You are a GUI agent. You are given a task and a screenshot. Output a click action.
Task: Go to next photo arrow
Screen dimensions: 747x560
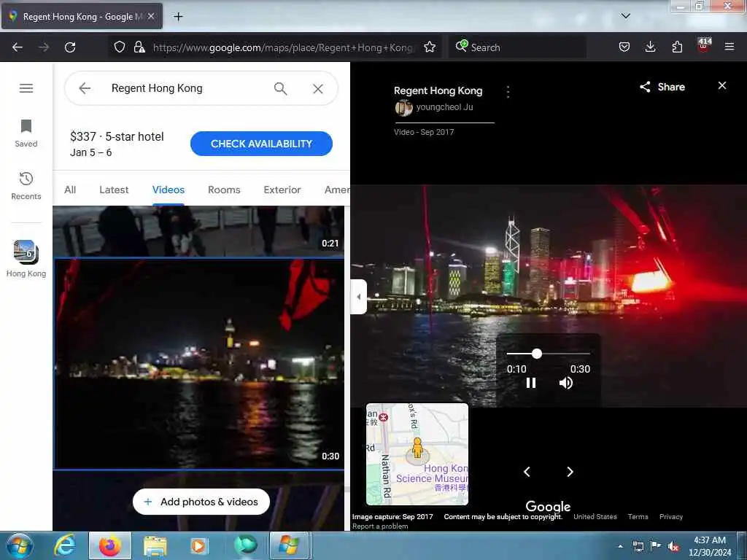click(570, 472)
